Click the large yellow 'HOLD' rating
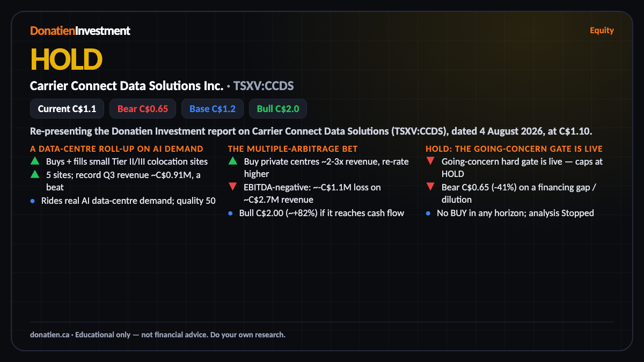 [x=66, y=59]
